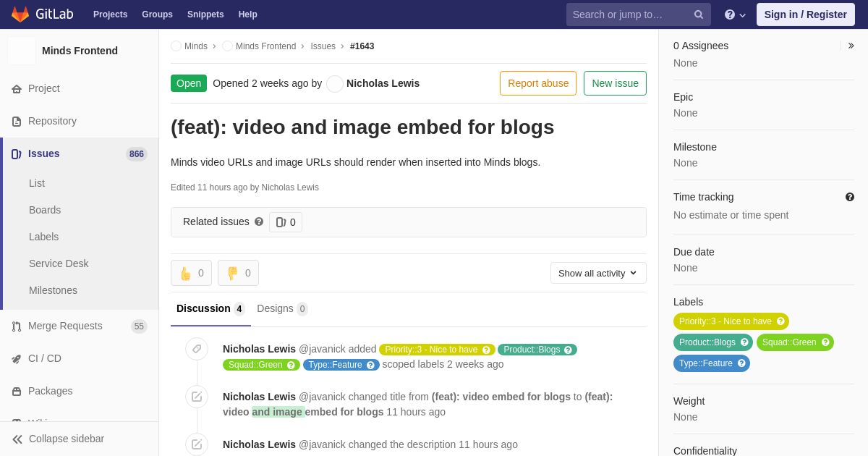Click help icon on Squad::Green sidebar label
Screen dimensions: 868x456
coord(825,342)
